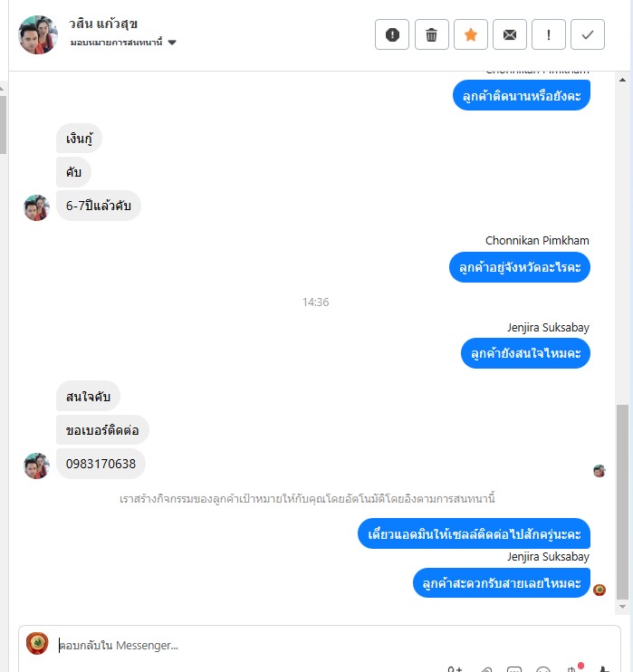The height and width of the screenshot is (672, 633).
Task: Click the scrollbar up arrow in chat
Action: (x=622, y=80)
